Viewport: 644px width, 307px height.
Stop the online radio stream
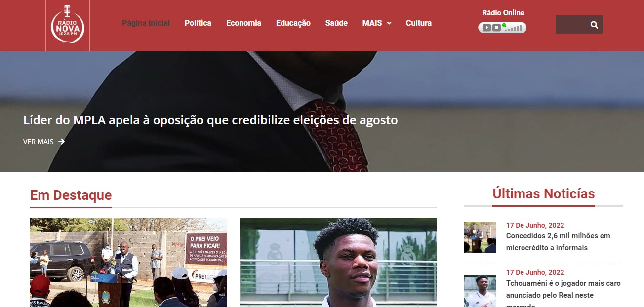[x=496, y=28]
